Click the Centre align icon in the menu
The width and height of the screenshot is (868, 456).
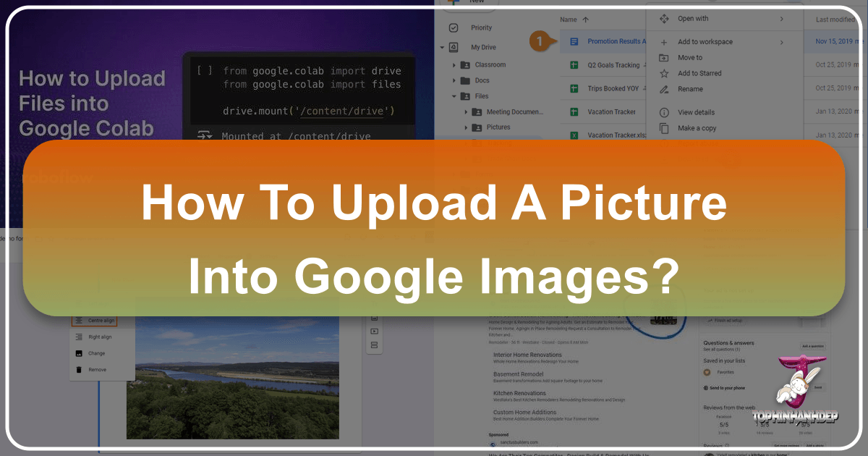click(x=78, y=320)
